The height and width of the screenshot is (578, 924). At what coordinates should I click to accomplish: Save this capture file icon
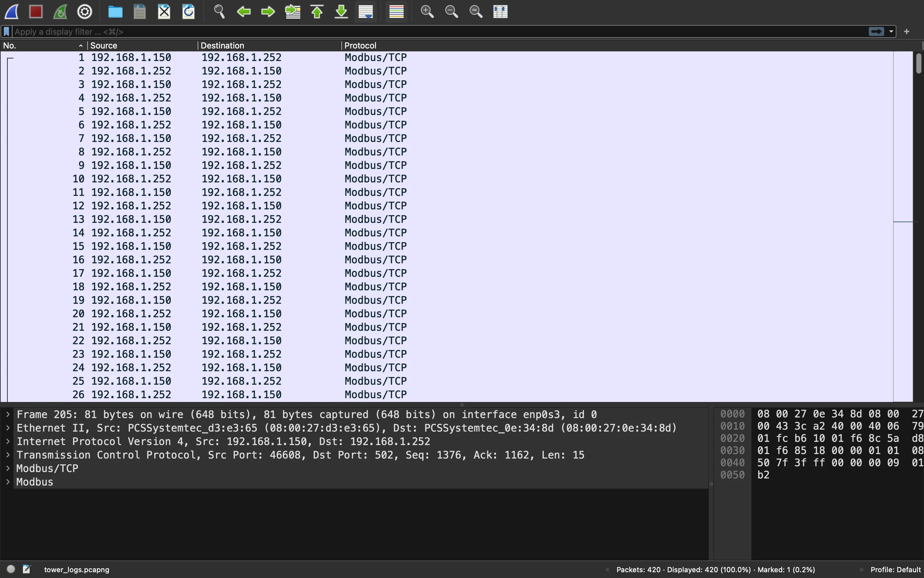(140, 12)
